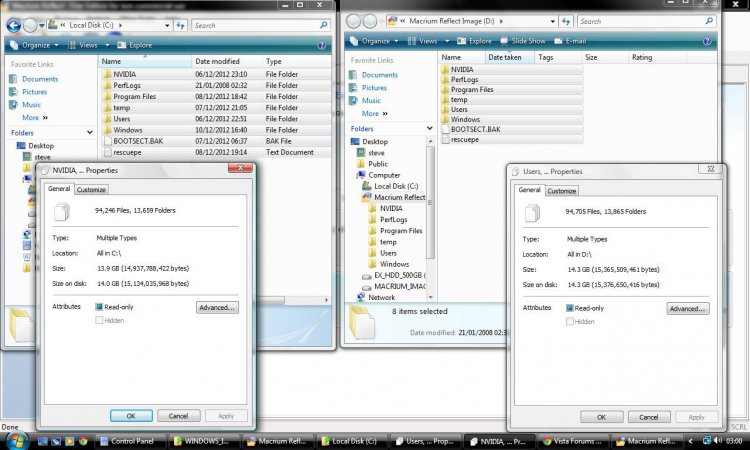Open Music favorite icon in Macrium Reflect window

(353, 101)
